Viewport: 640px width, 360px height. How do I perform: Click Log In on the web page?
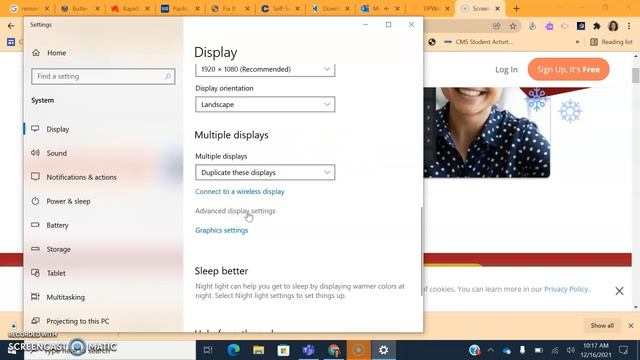pos(506,69)
